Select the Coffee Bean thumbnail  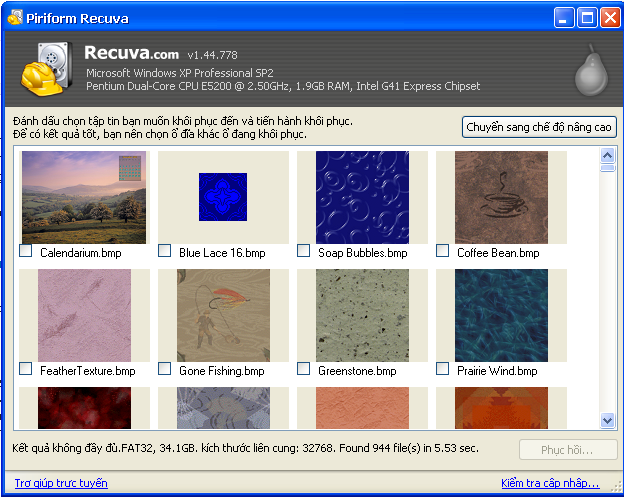click(501, 197)
